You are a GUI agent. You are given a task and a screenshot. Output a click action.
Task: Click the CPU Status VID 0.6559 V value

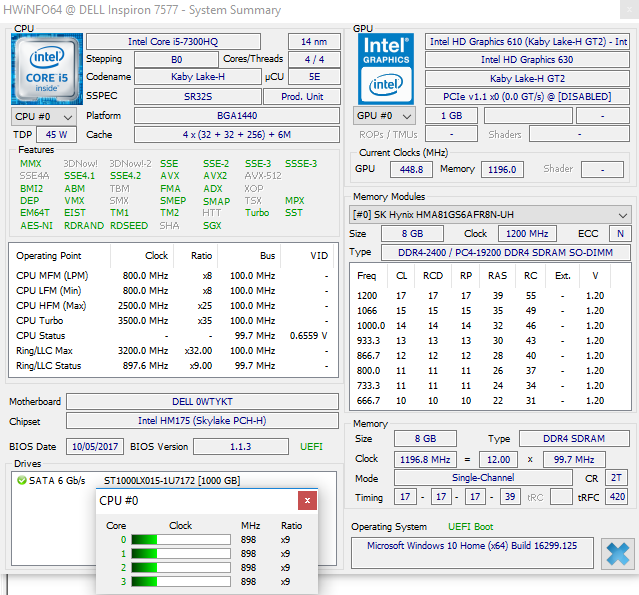pyautogui.click(x=308, y=336)
